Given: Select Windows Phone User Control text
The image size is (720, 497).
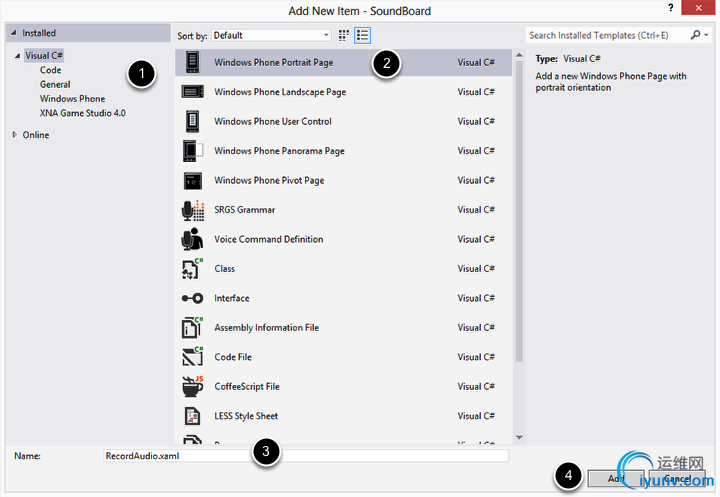Looking at the screenshot, I should tap(273, 121).
